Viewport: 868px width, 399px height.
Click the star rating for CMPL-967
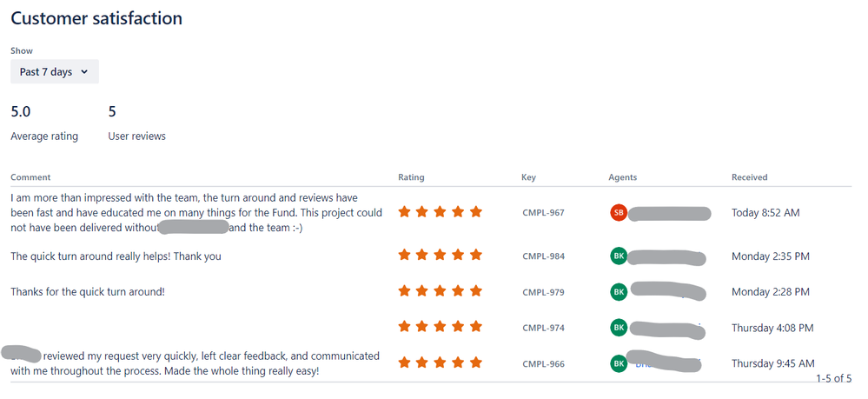pos(441,212)
